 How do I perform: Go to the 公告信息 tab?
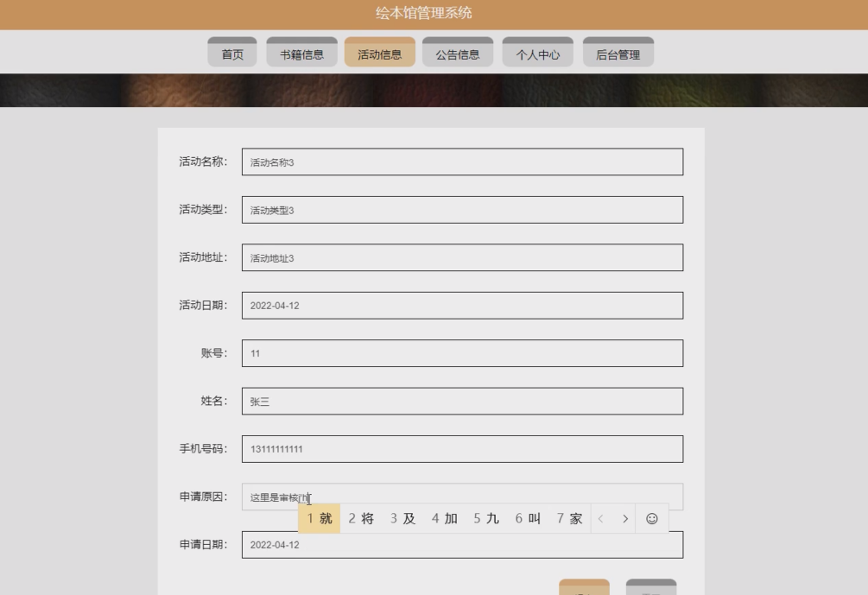(x=459, y=52)
